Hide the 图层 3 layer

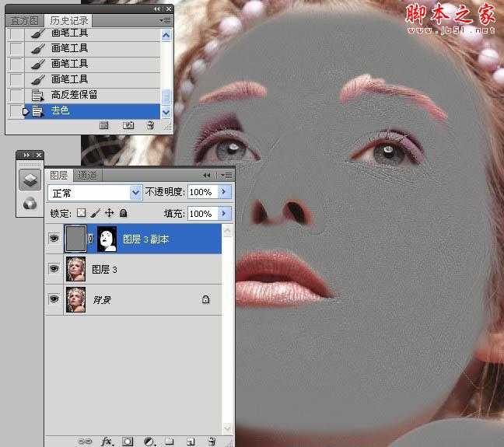[x=54, y=268]
